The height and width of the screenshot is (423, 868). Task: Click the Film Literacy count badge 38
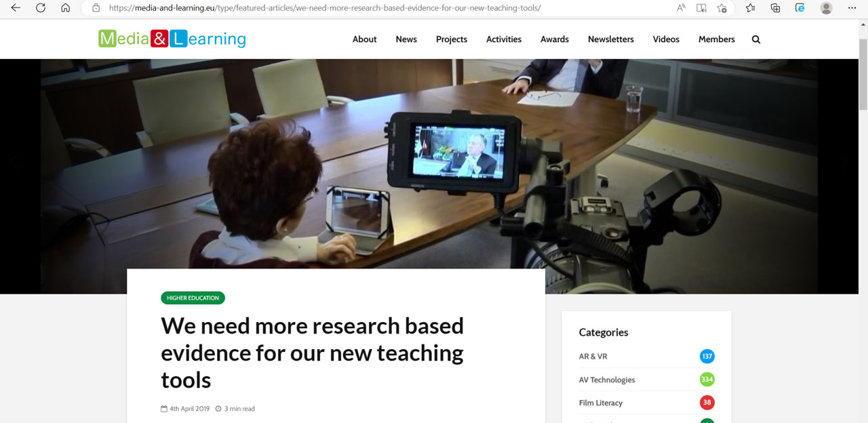[x=707, y=403]
